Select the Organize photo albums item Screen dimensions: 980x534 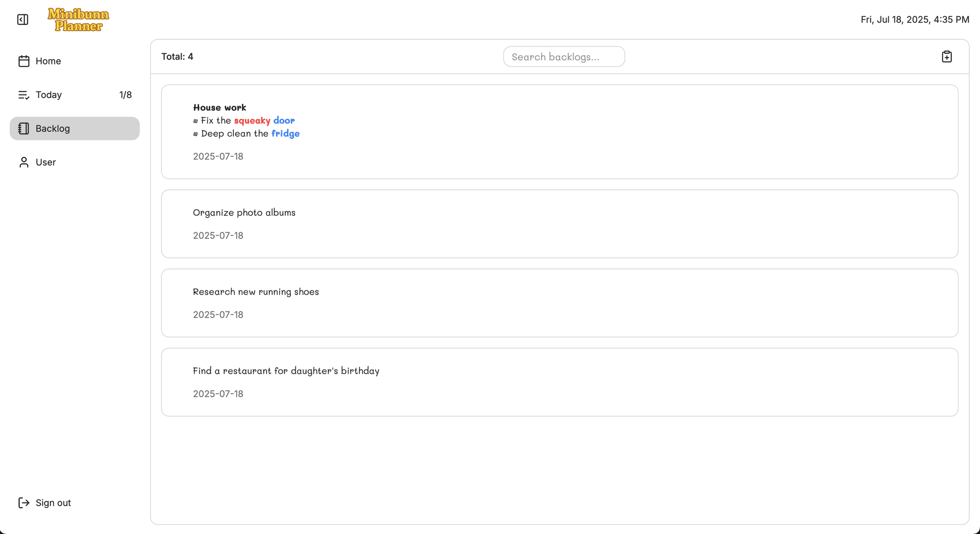click(x=244, y=213)
